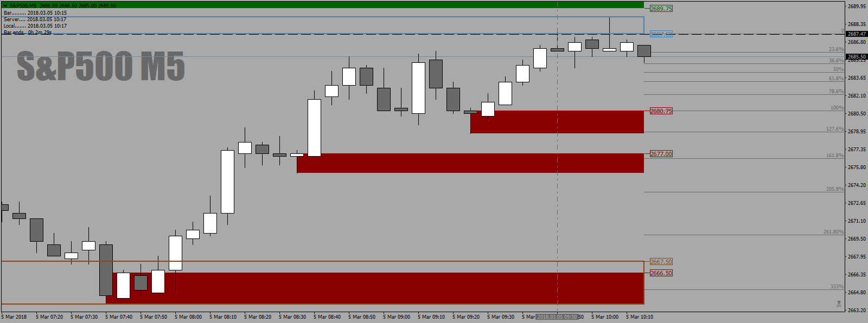Click the '5 Mar 07:20' time axis label

(49, 317)
